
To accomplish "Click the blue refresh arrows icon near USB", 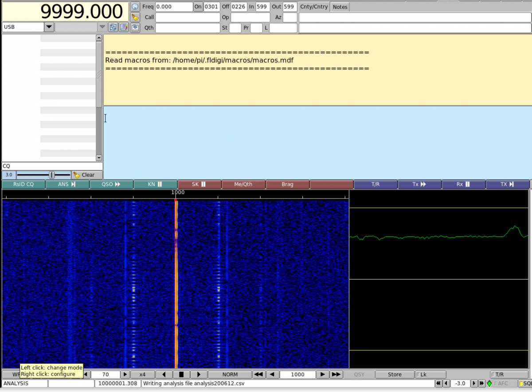I will (x=113, y=27).
